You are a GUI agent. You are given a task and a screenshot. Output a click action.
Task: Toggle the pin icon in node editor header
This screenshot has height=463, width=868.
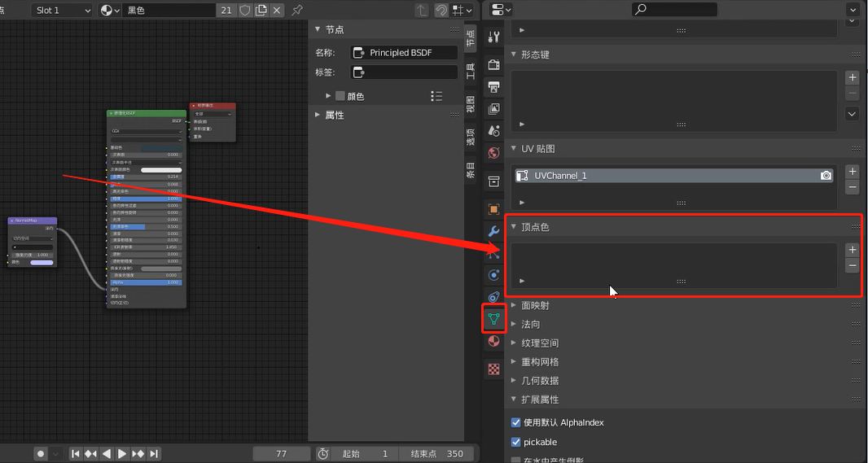click(x=297, y=10)
